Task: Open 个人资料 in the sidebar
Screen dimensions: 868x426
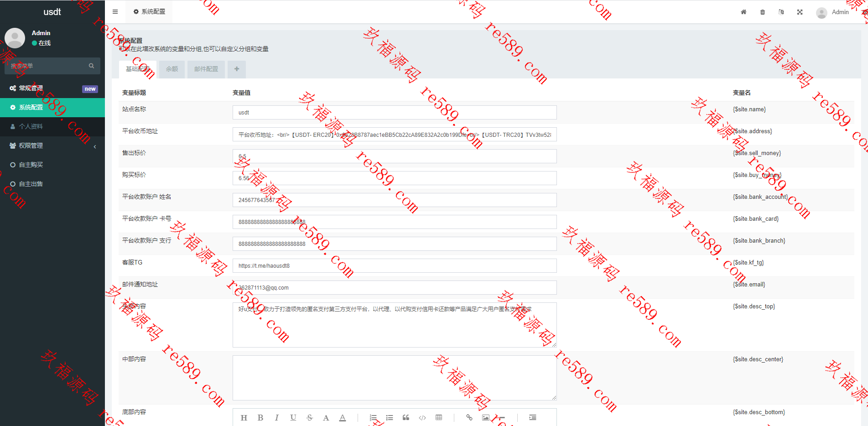Action: [x=52, y=126]
